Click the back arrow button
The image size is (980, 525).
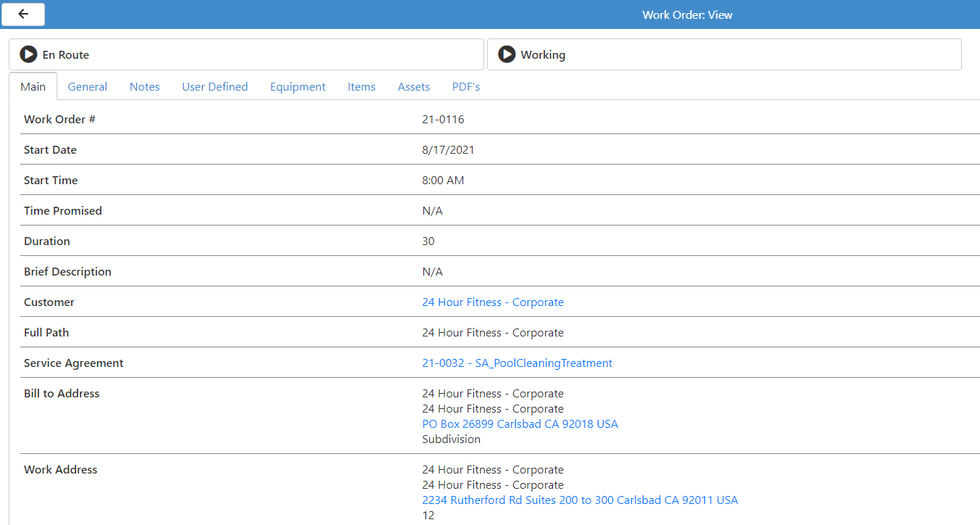[x=24, y=15]
